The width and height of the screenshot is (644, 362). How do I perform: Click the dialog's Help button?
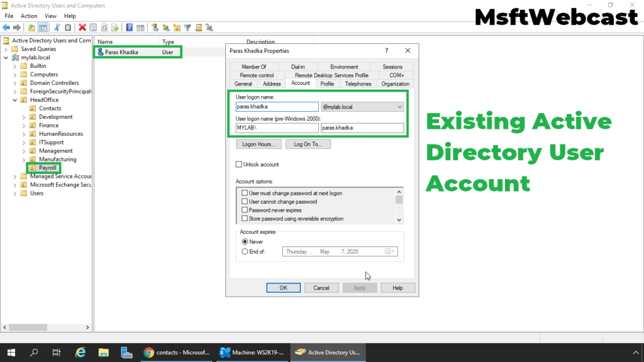point(397,288)
